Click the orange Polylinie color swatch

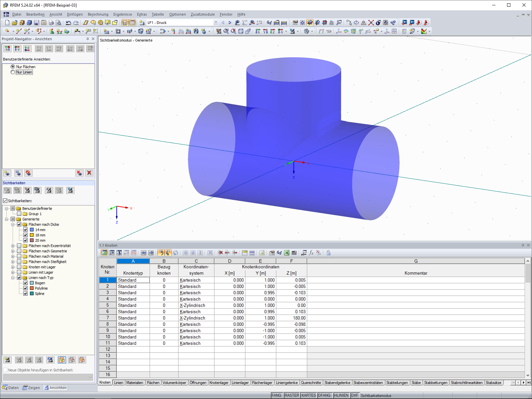pos(32,288)
